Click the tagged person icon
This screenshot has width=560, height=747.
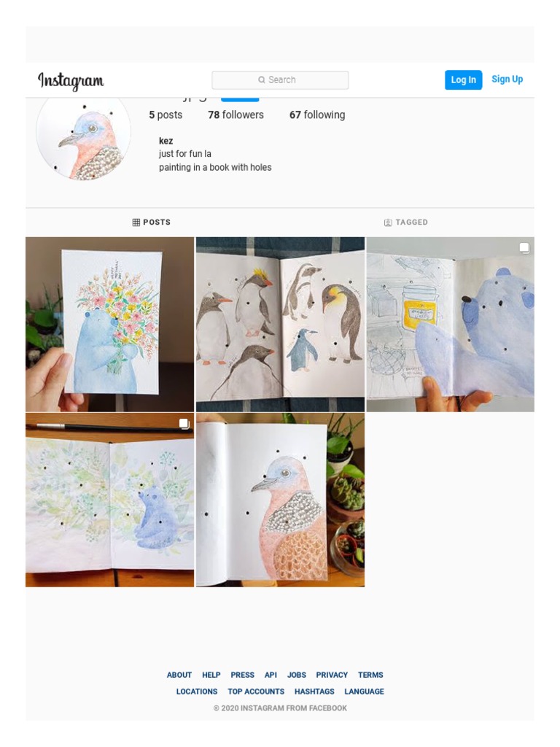(388, 222)
